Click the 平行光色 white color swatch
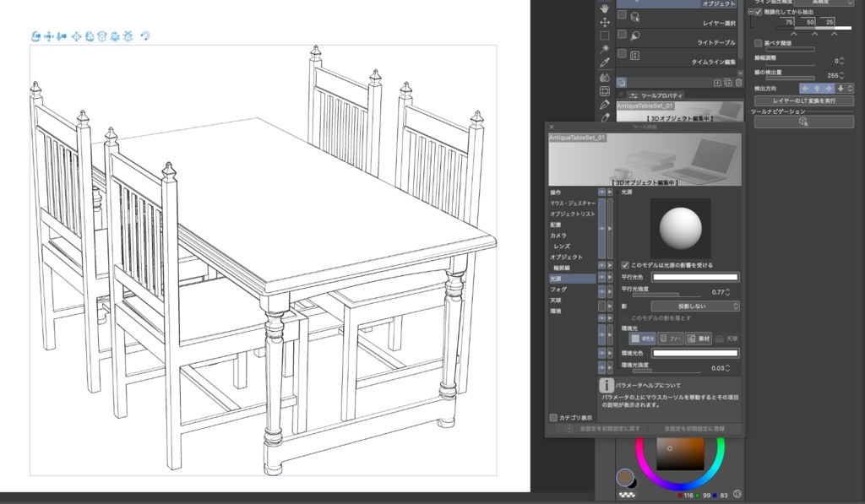This screenshot has width=865, height=504. click(x=695, y=278)
